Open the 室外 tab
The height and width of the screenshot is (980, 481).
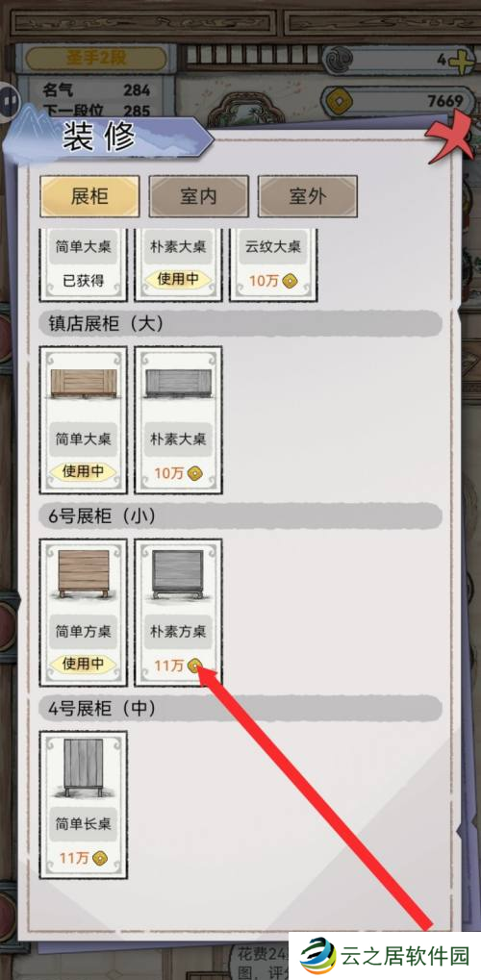click(308, 196)
